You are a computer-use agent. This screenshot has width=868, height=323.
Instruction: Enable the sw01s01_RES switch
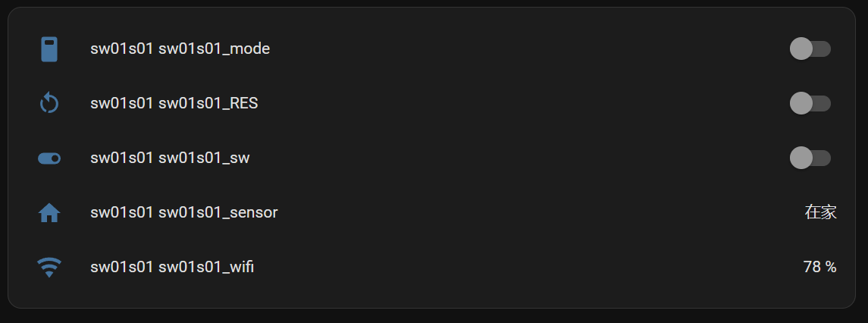tap(810, 103)
